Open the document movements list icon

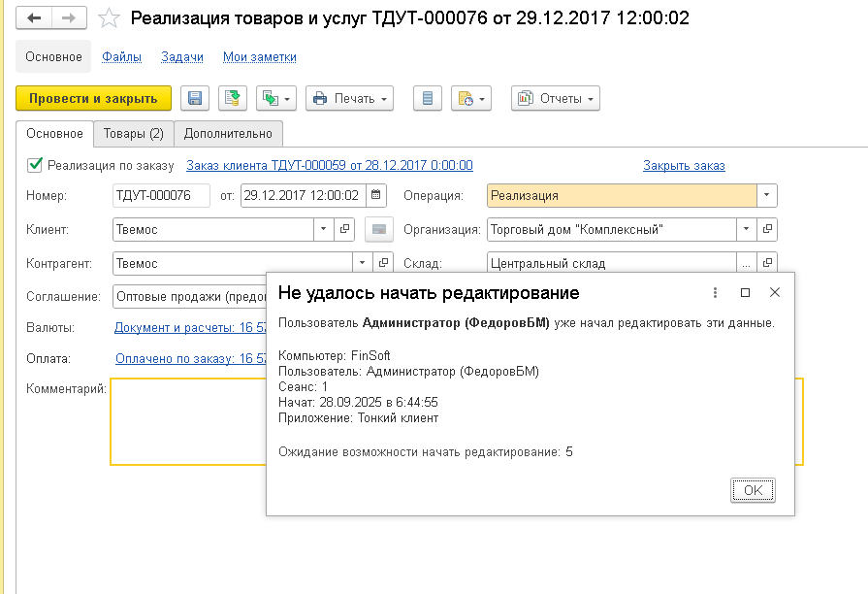(x=428, y=98)
